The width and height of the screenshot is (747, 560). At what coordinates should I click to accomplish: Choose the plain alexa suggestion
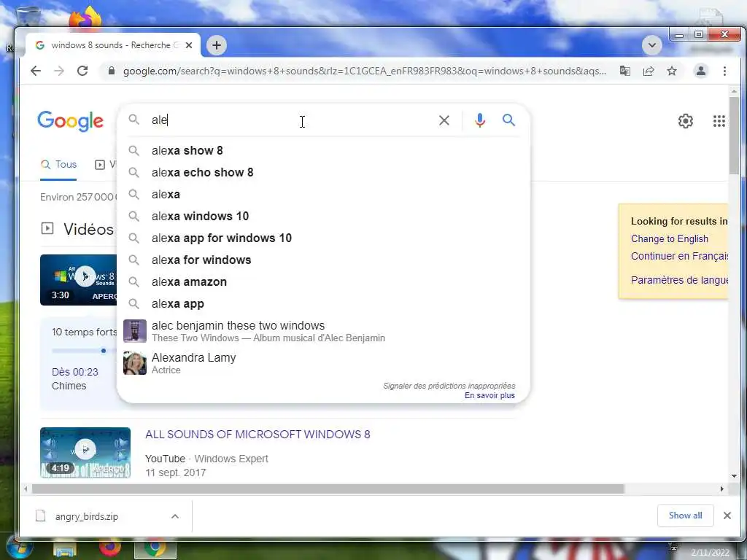click(323, 194)
